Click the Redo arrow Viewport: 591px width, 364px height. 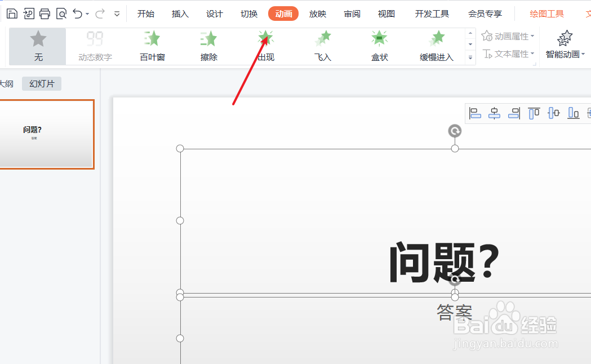coord(100,14)
